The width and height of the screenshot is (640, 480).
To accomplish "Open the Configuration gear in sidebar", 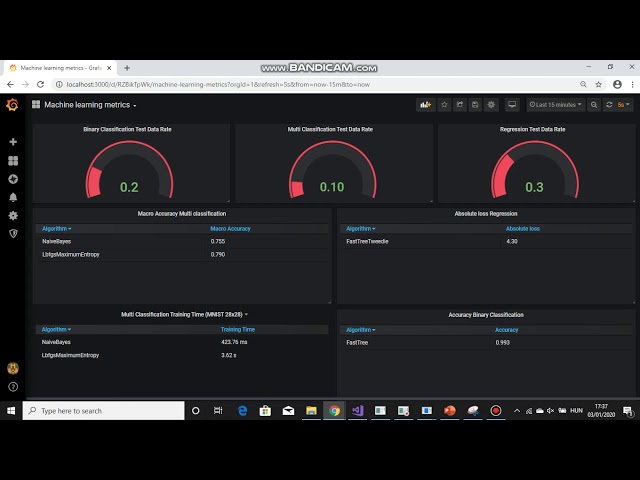I will point(13,216).
